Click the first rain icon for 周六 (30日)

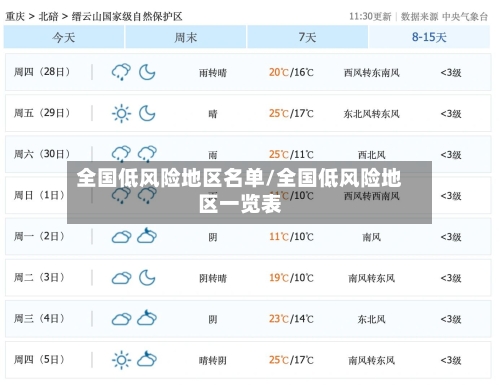[121, 154]
